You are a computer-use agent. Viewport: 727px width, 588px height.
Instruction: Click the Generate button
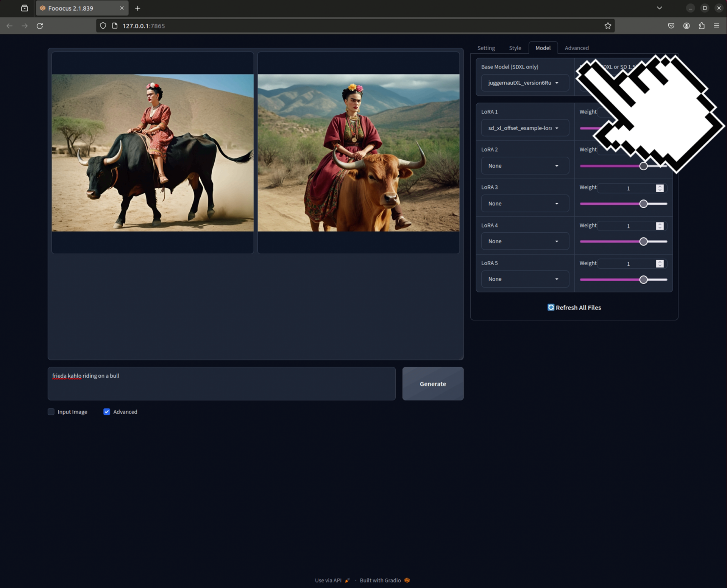coord(433,384)
